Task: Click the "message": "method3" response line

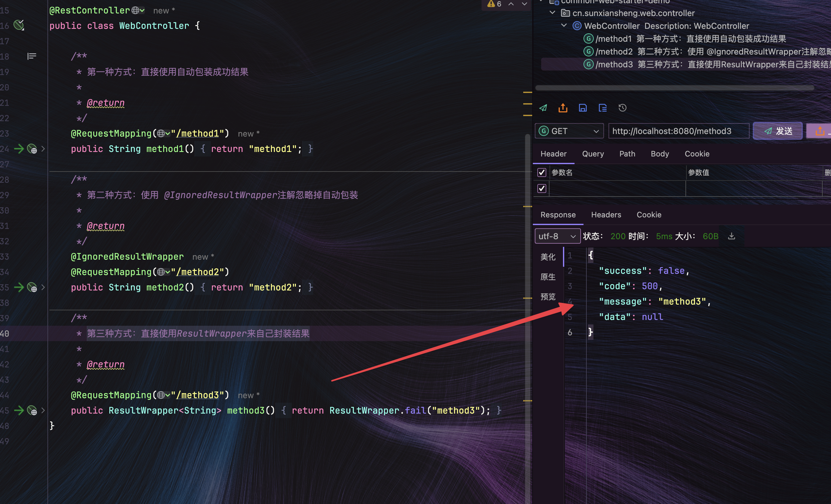Action: pos(655,301)
